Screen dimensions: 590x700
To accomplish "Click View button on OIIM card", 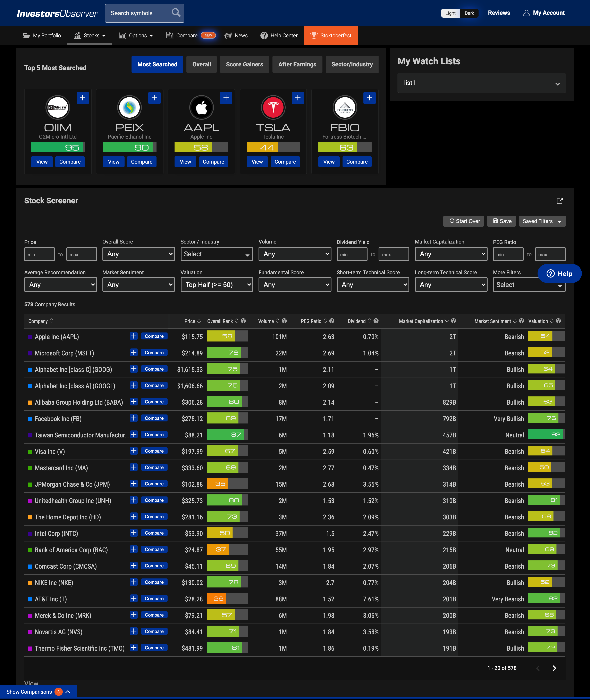I will tap(42, 162).
